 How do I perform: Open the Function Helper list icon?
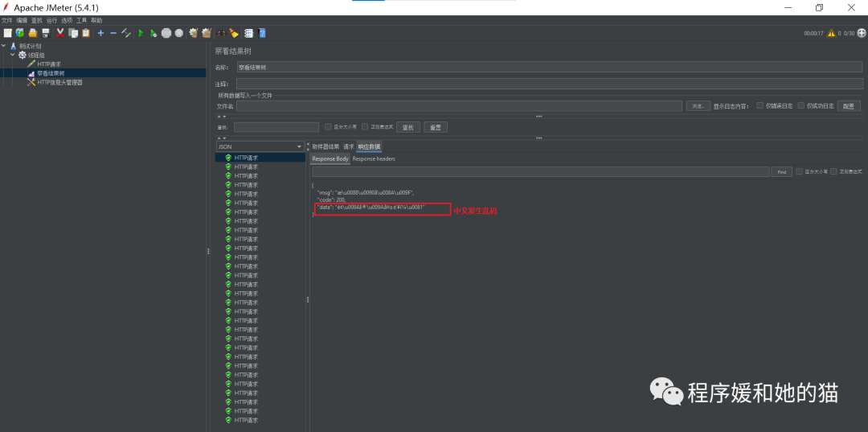point(248,33)
